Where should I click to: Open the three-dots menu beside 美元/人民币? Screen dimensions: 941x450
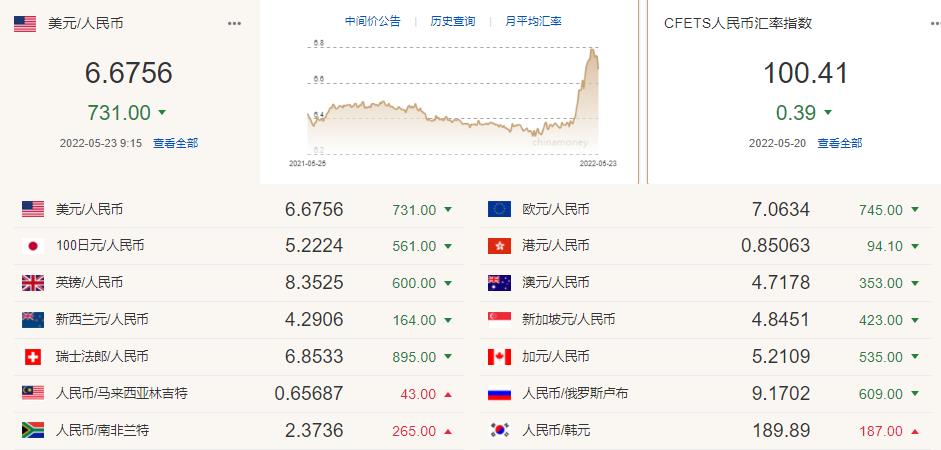click(234, 24)
